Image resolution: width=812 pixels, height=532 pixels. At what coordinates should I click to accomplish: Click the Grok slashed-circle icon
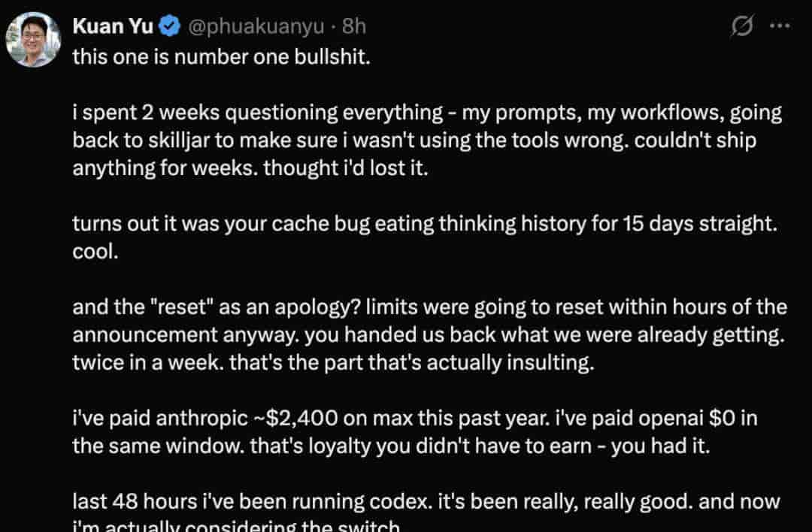click(742, 26)
